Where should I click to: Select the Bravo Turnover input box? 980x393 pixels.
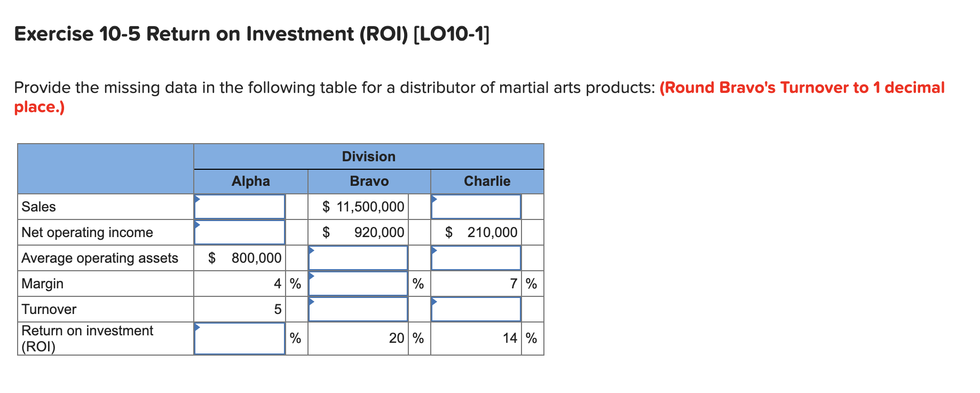[358, 309]
